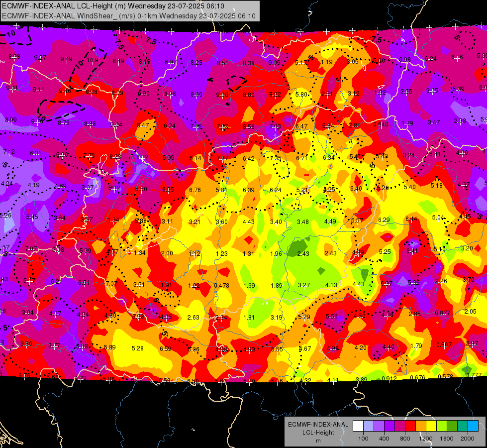
Task: Click the grid value '5.25'
Action: pos(385,251)
